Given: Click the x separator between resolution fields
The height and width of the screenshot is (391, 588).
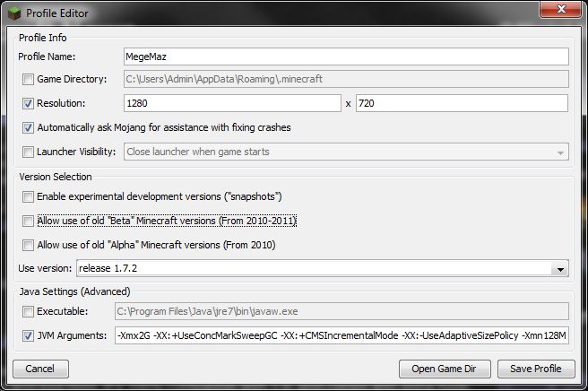Looking at the screenshot, I should (348, 104).
